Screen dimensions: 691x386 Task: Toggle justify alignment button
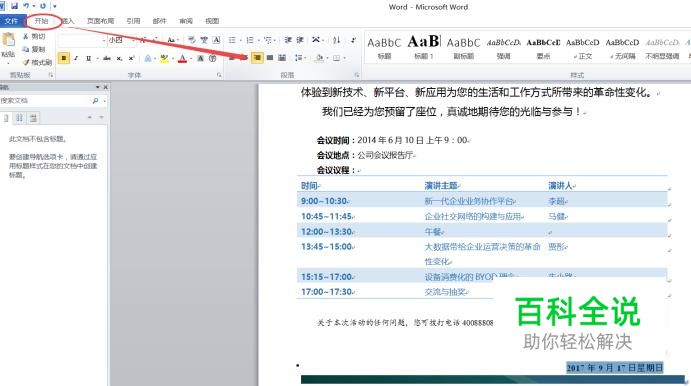(270, 58)
